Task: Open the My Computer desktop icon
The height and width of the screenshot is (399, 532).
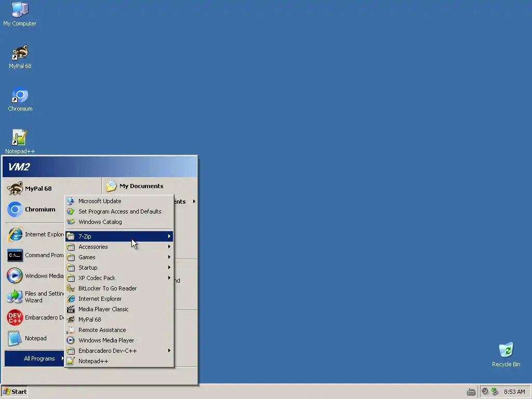Action: pos(20,14)
